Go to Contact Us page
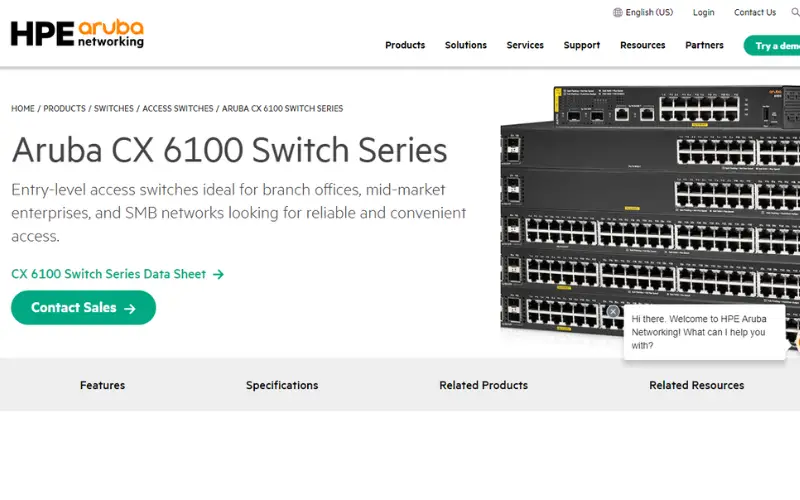The image size is (800, 500). tap(755, 12)
